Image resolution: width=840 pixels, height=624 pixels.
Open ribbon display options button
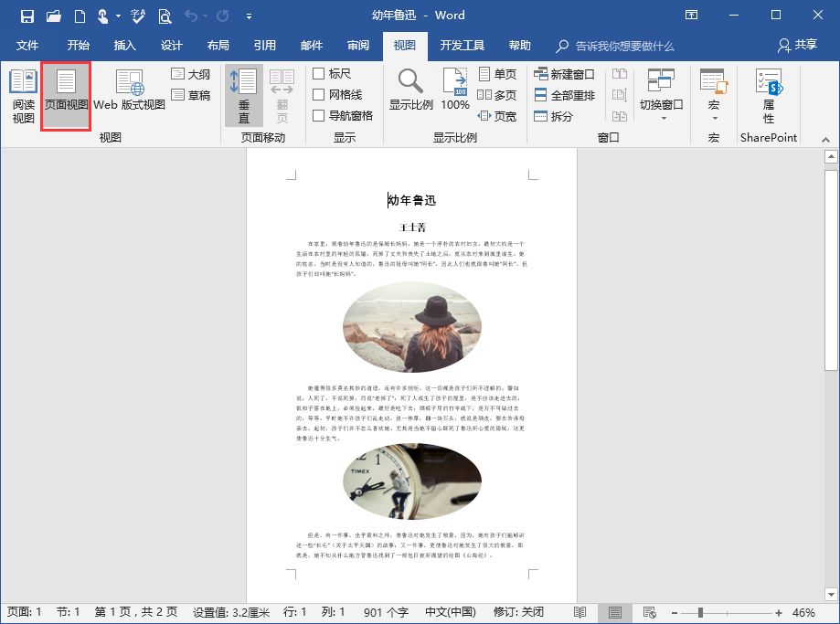(x=692, y=15)
